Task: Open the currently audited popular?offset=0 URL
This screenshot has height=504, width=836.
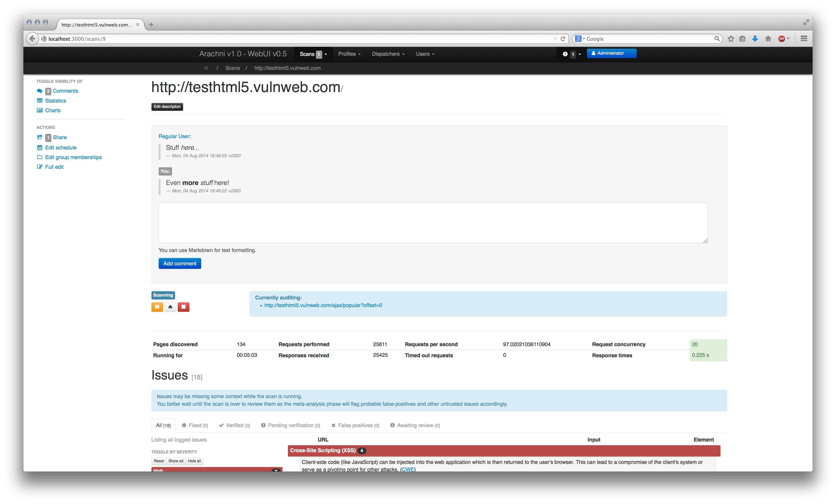Action: pyautogui.click(x=323, y=305)
